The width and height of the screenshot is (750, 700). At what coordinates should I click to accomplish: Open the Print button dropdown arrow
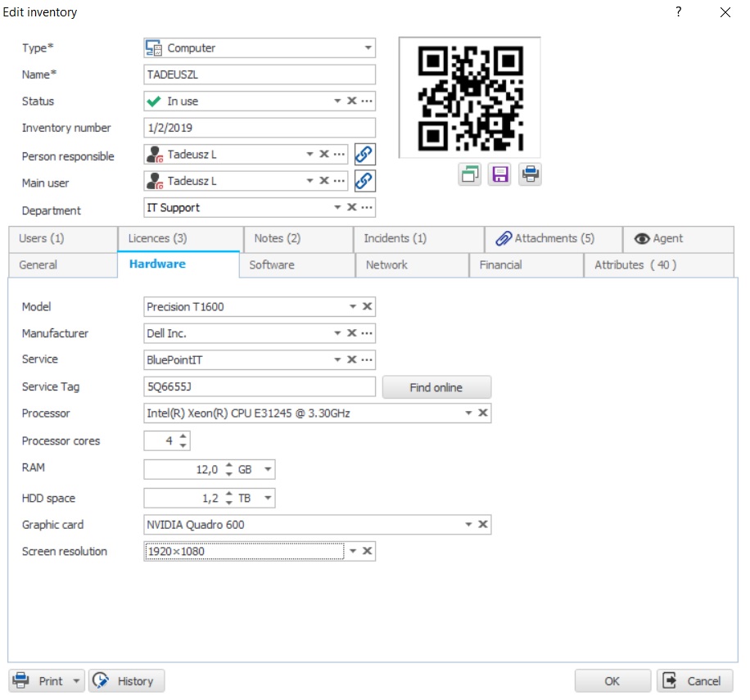[76, 681]
